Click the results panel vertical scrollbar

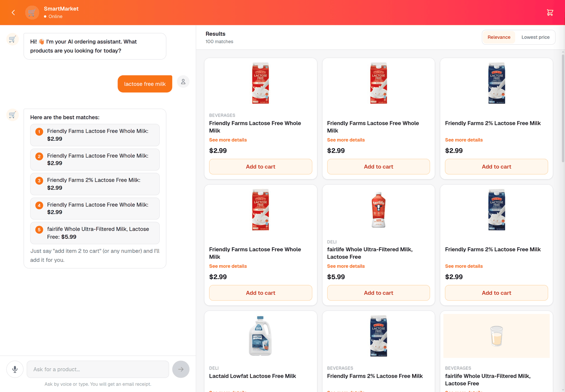[563, 108]
